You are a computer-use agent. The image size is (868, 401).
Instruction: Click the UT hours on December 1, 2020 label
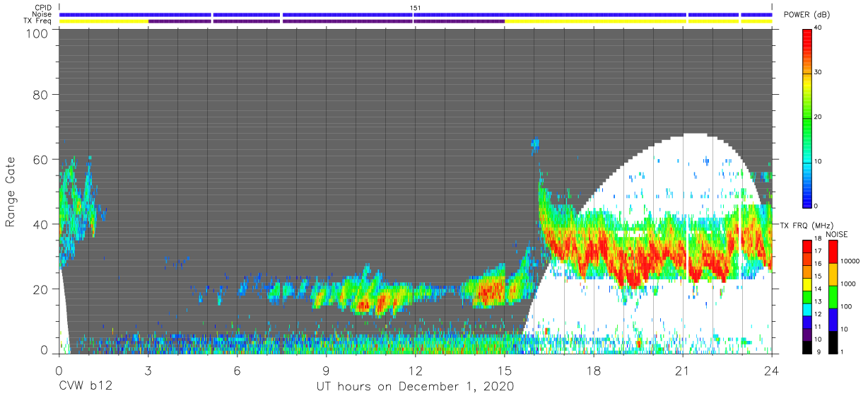coord(415,387)
